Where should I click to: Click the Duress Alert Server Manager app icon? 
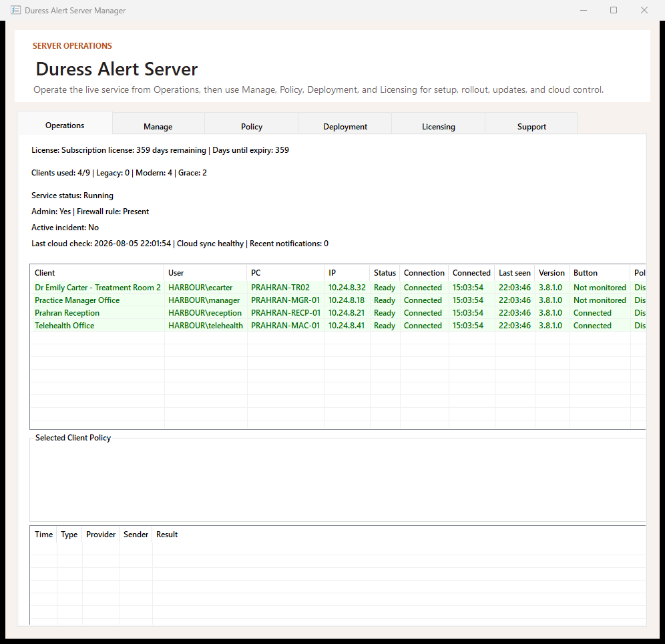(x=16, y=10)
